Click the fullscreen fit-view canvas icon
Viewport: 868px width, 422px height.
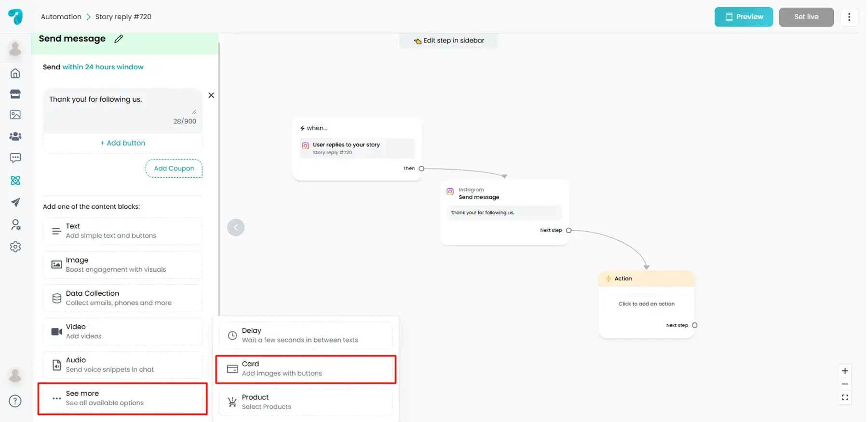click(845, 397)
